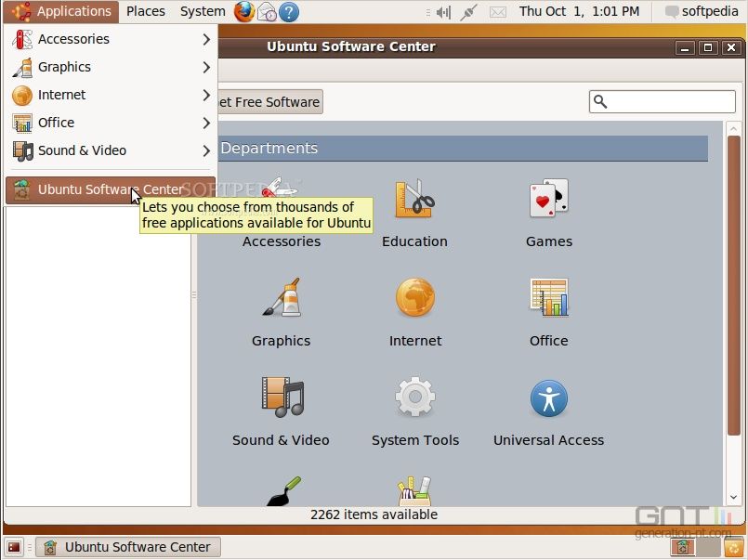Image resolution: width=748 pixels, height=560 pixels.
Task: Open the Help launcher icon
Action: coord(289,12)
